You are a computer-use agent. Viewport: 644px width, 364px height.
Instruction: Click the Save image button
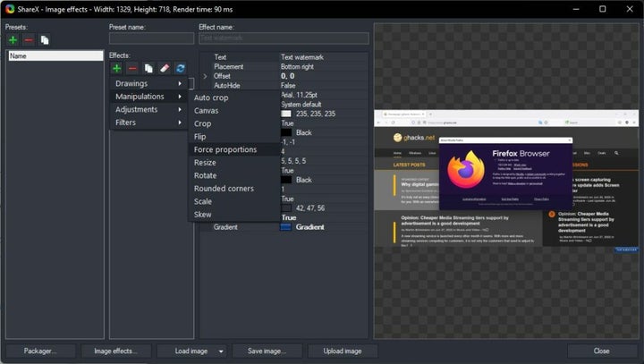(267, 351)
